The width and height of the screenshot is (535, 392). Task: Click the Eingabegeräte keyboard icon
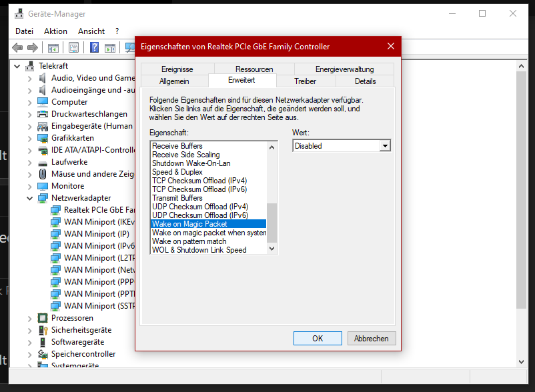pos(43,126)
